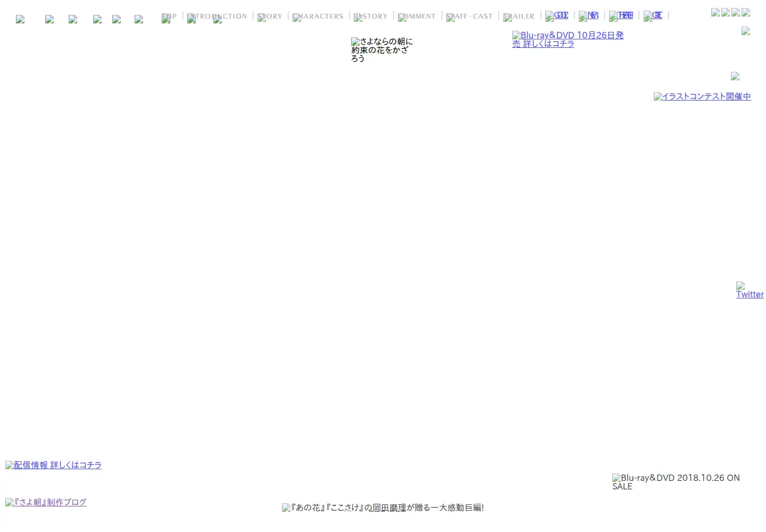Go to the INTRODUCTION section
766x532 pixels.
(218, 16)
